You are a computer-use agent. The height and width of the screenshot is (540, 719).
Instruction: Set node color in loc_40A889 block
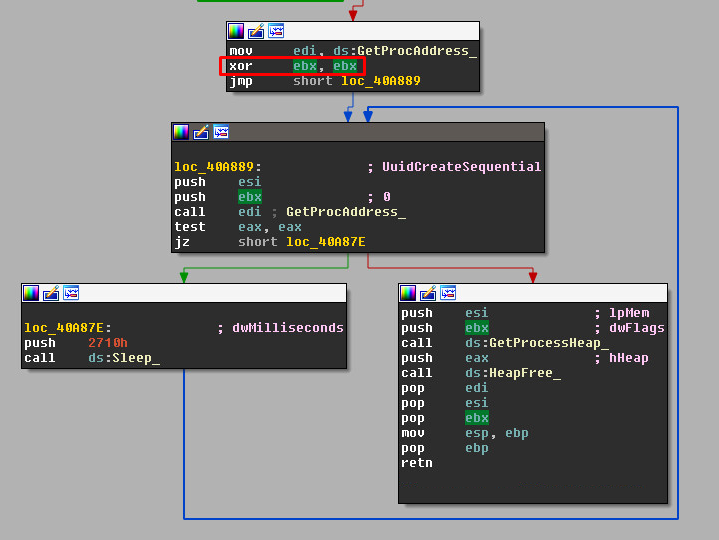coord(181,132)
